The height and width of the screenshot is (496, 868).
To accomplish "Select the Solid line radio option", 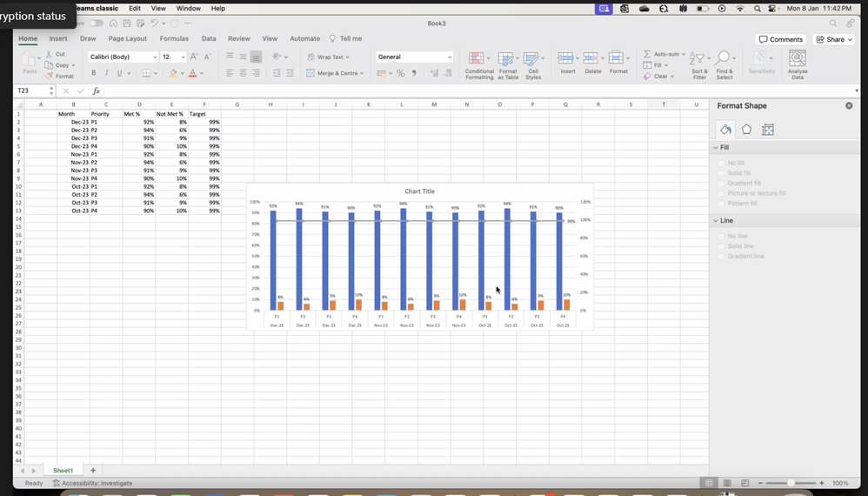I will (721, 245).
